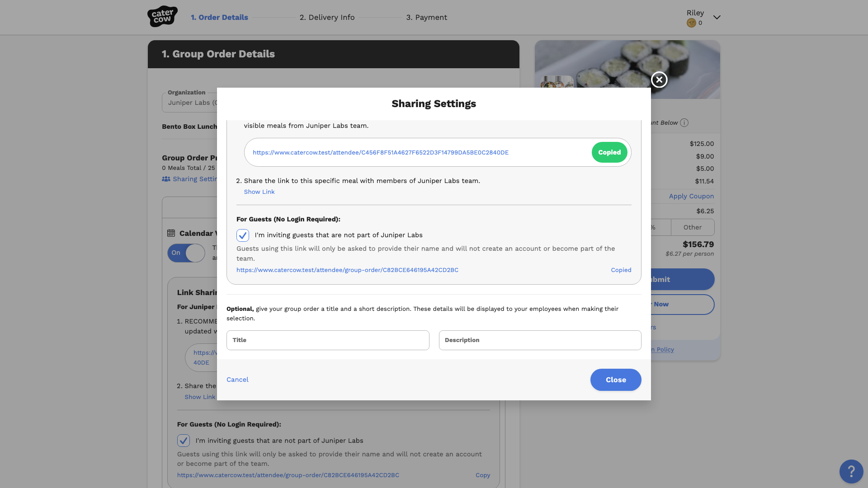
Task: Click the calendar icon beside Calendar heading
Action: pyautogui.click(x=171, y=233)
